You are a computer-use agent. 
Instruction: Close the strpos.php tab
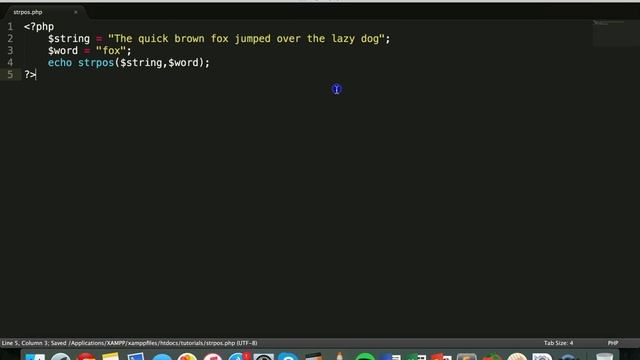(x=76, y=12)
